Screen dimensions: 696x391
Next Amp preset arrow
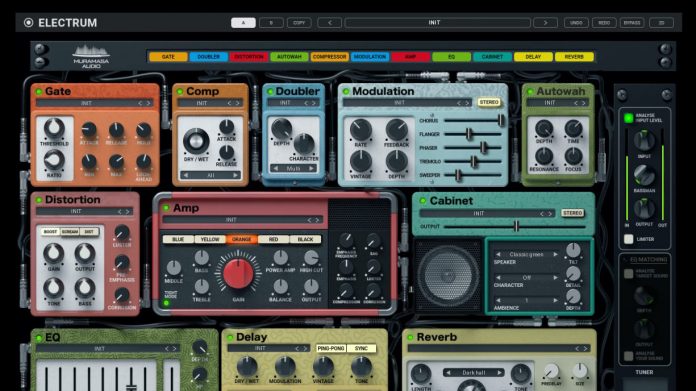coord(317,220)
